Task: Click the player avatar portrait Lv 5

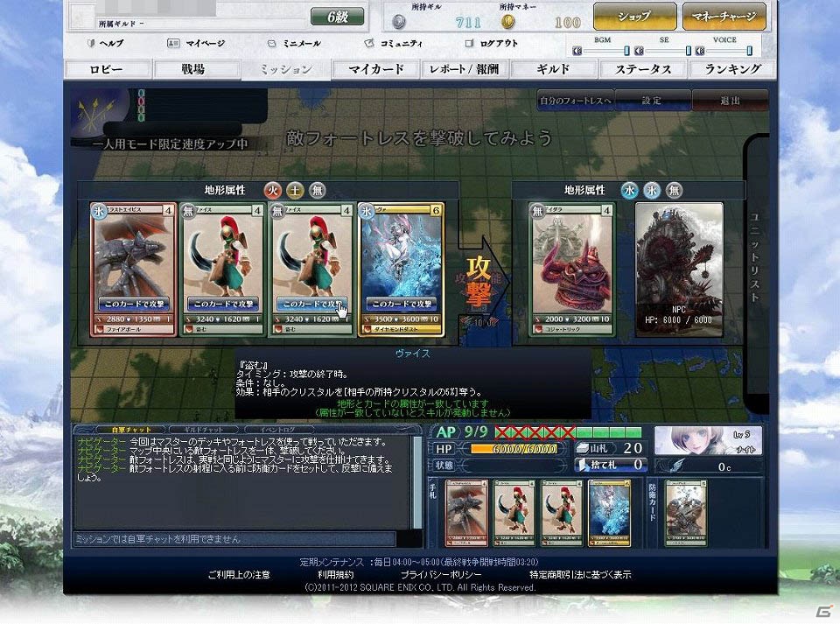Action: [708, 441]
